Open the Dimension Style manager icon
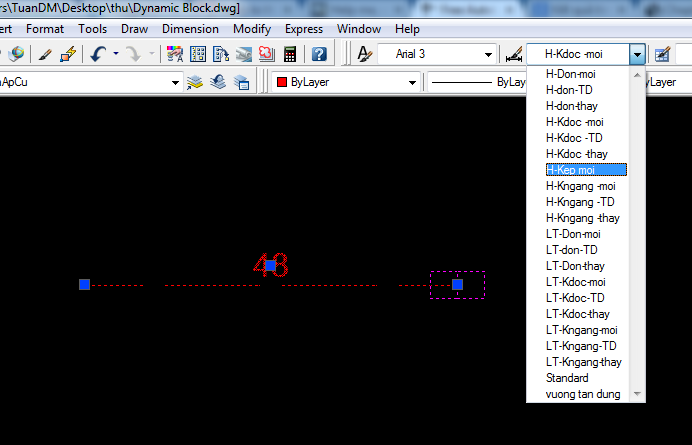 coord(513,54)
